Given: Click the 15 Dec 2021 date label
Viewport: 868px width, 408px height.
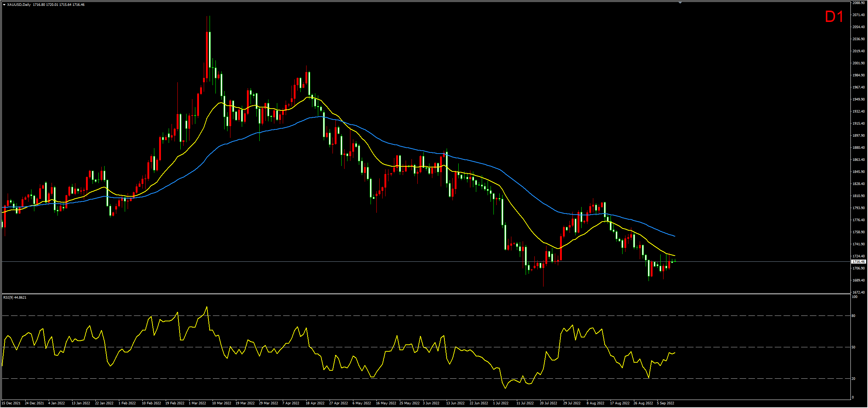Looking at the screenshot, I should click(x=11, y=403).
